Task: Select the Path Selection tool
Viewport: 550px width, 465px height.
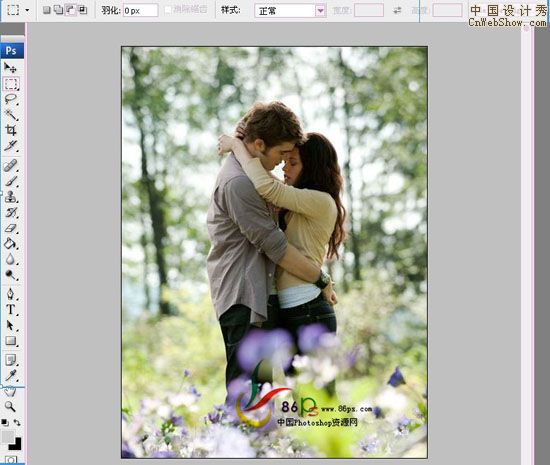Action: (x=11, y=325)
